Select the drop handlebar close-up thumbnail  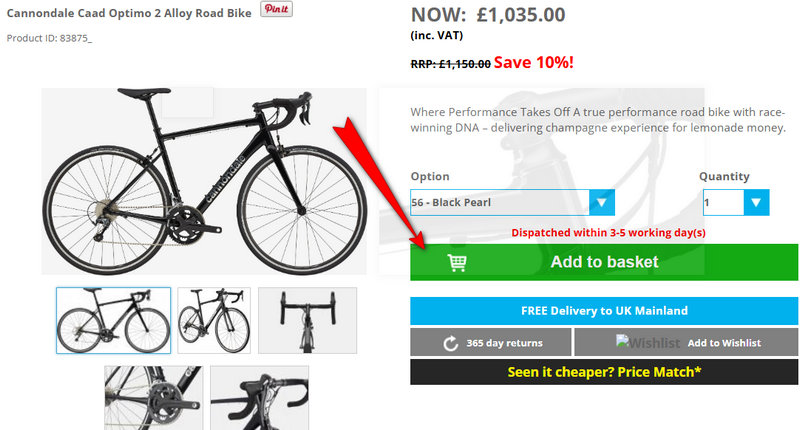pyautogui.click(x=259, y=398)
